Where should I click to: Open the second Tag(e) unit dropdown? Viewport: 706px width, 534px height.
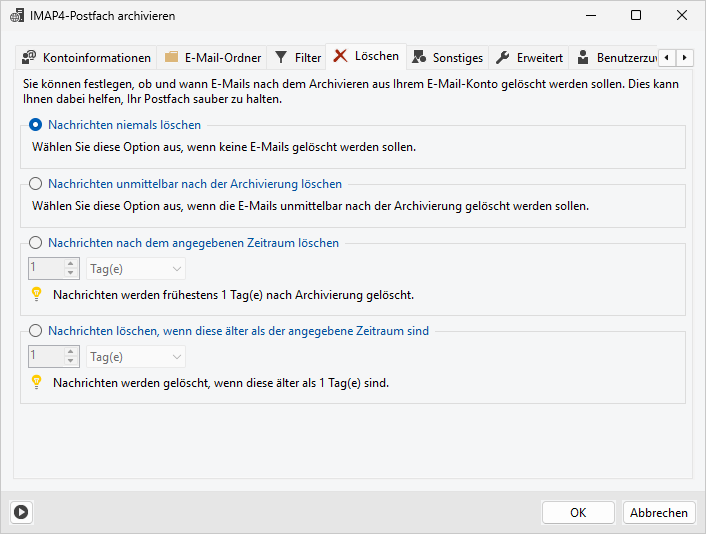pos(136,357)
